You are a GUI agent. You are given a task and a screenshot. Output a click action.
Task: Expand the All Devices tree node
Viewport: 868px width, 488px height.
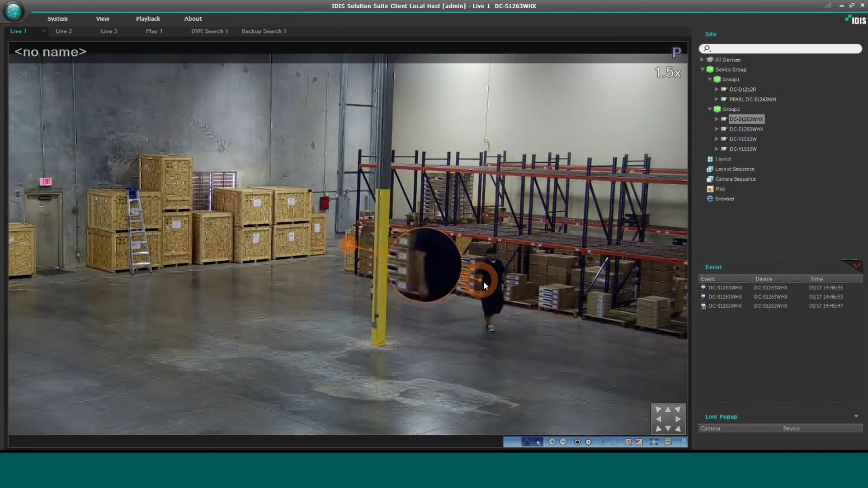click(x=702, y=60)
